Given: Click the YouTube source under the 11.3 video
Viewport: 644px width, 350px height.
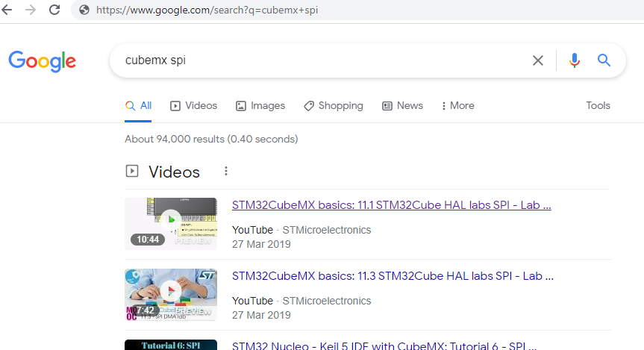Looking at the screenshot, I should click(x=252, y=301).
